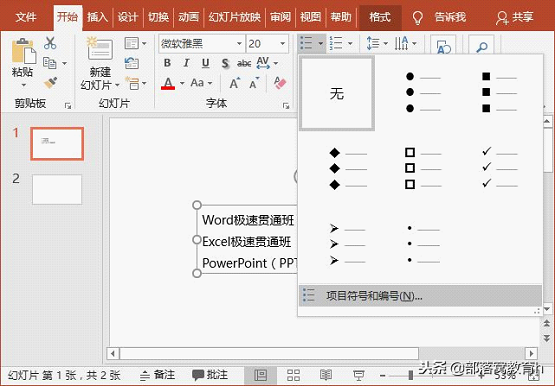
Task: Select the Format Painter brush
Action: coord(50,83)
